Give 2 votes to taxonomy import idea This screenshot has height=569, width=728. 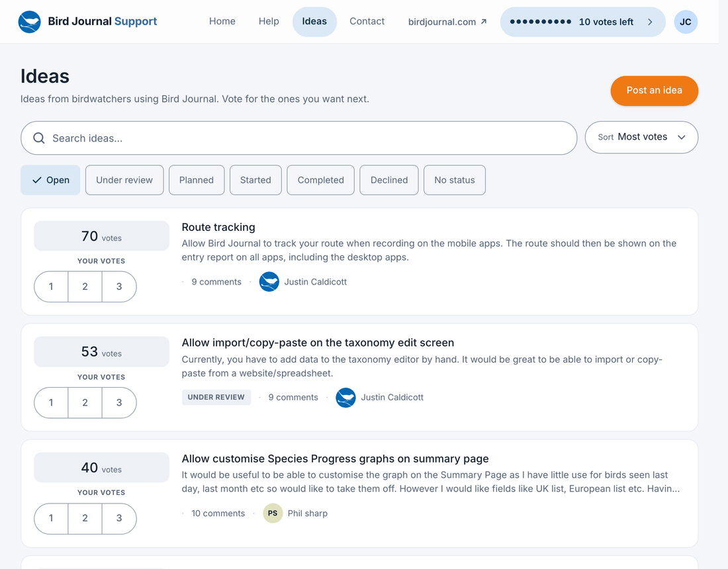tap(85, 402)
